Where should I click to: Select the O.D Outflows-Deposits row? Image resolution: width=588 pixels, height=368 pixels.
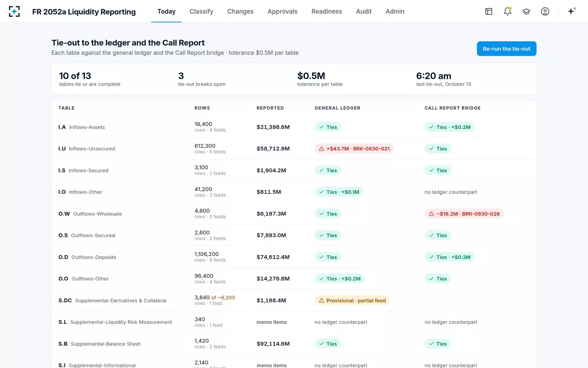coord(294,257)
